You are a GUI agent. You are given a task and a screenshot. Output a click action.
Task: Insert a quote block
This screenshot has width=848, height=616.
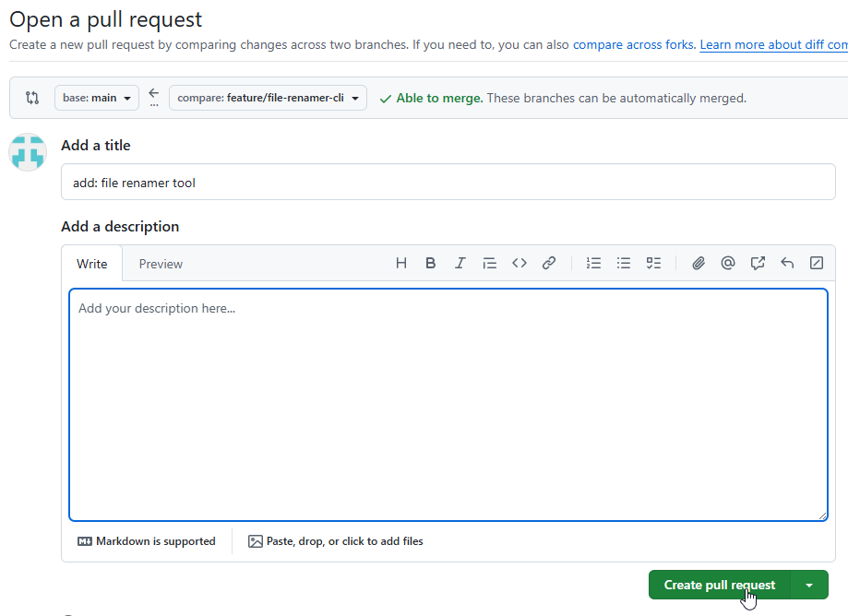click(490, 264)
